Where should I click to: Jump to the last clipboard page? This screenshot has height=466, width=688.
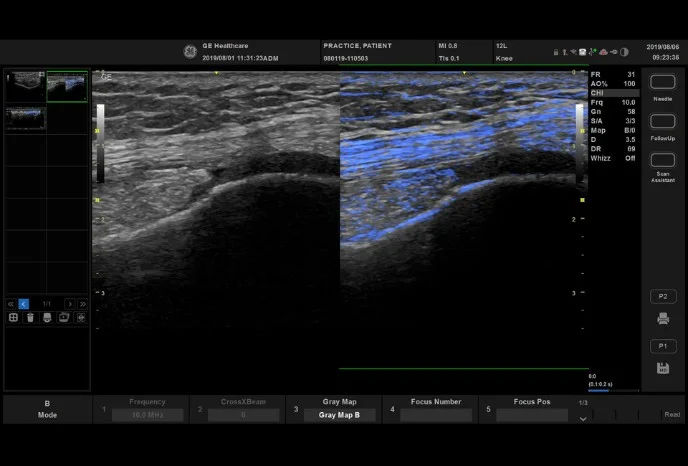point(83,303)
